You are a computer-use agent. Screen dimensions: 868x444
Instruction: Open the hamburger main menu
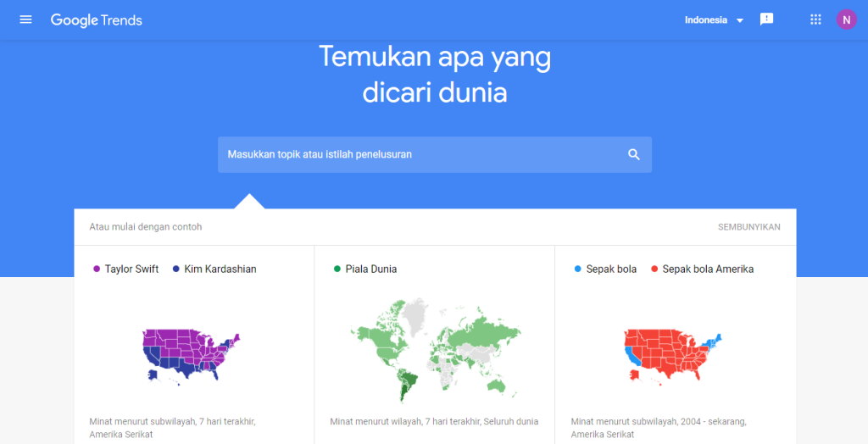(25, 20)
